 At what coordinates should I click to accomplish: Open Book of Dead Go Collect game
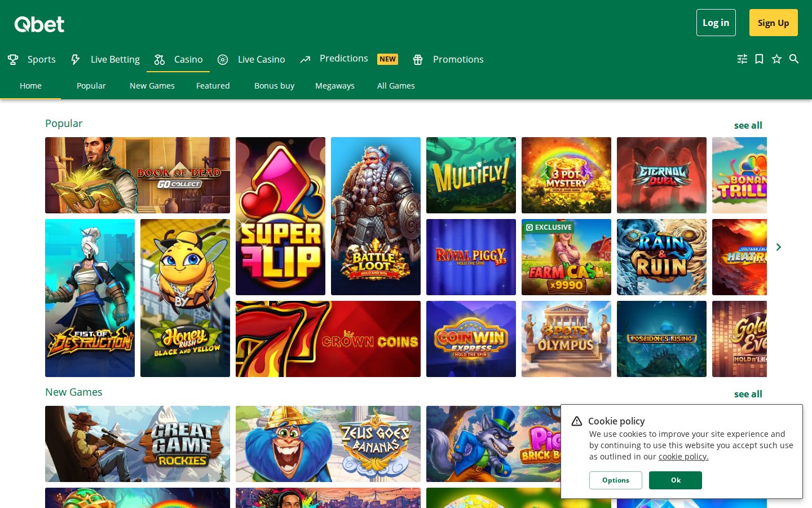(138, 175)
